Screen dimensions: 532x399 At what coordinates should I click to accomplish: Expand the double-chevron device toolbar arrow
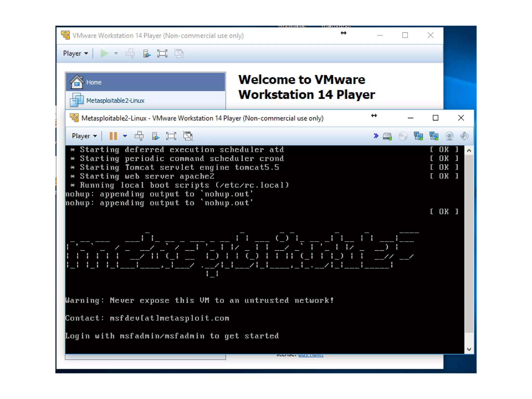tap(376, 136)
